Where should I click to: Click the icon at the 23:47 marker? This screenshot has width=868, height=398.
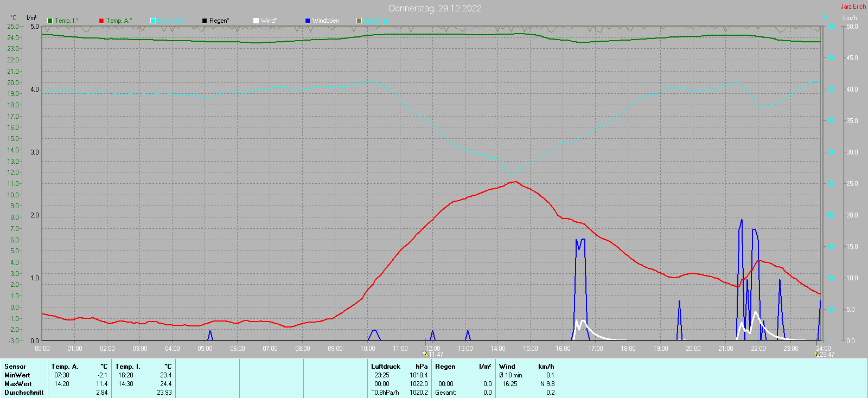[816, 354]
